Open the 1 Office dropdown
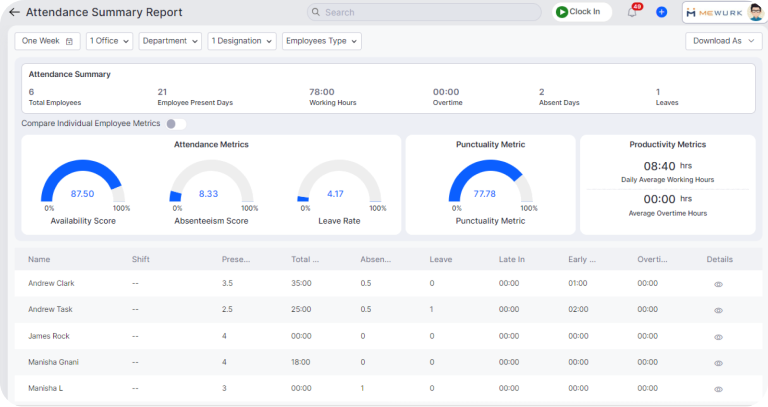768x407 pixels. coord(109,41)
